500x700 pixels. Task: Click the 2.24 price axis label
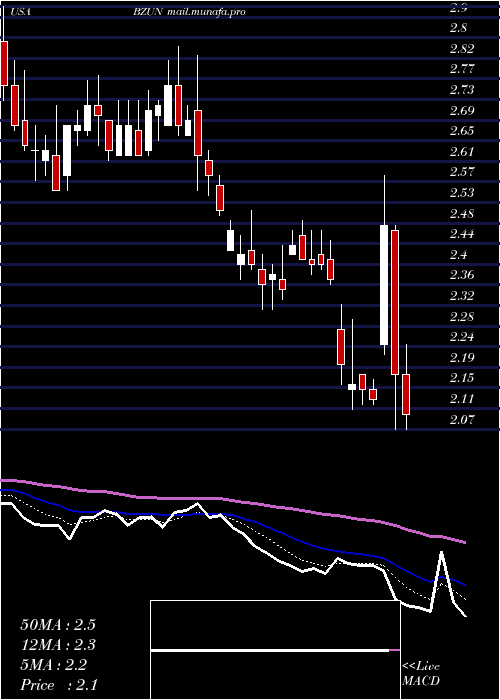coord(464,338)
